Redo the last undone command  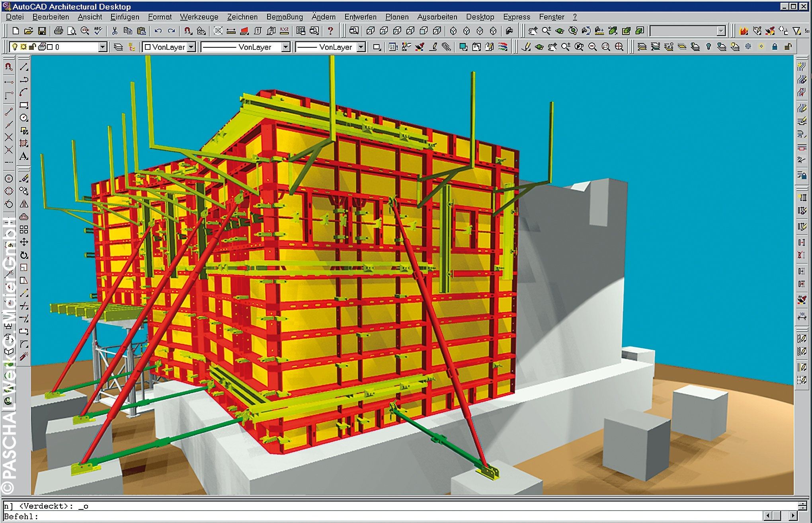(x=171, y=31)
